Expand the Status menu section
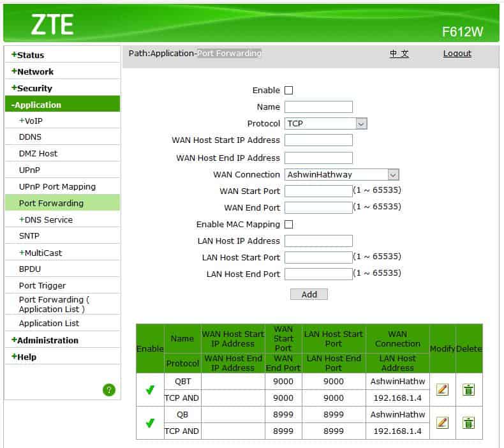The image size is (504, 448). 27,55
